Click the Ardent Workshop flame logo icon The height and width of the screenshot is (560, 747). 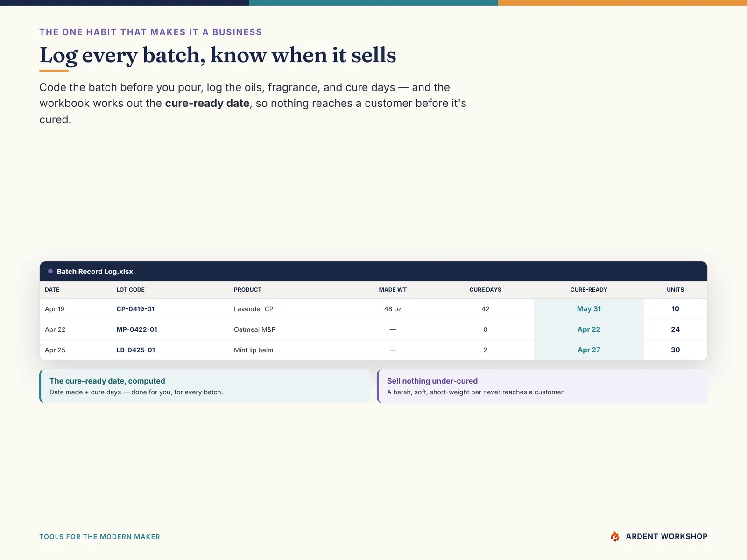click(615, 536)
